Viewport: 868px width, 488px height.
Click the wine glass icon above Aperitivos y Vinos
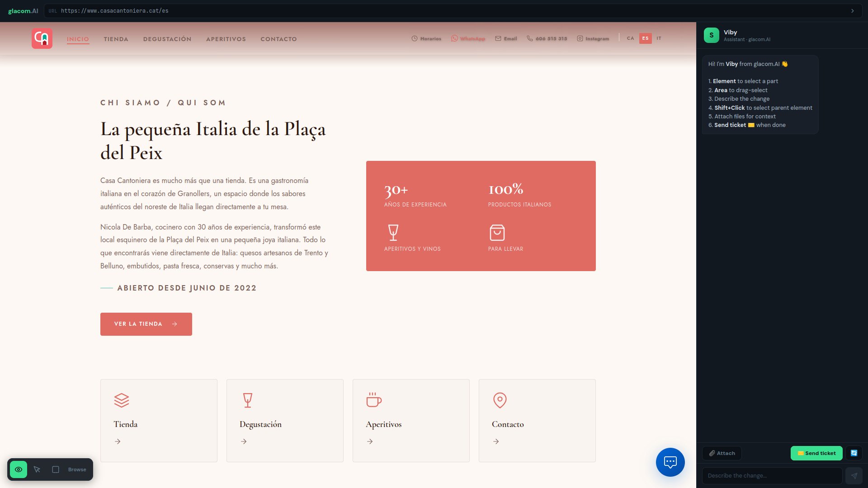tap(393, 233)
